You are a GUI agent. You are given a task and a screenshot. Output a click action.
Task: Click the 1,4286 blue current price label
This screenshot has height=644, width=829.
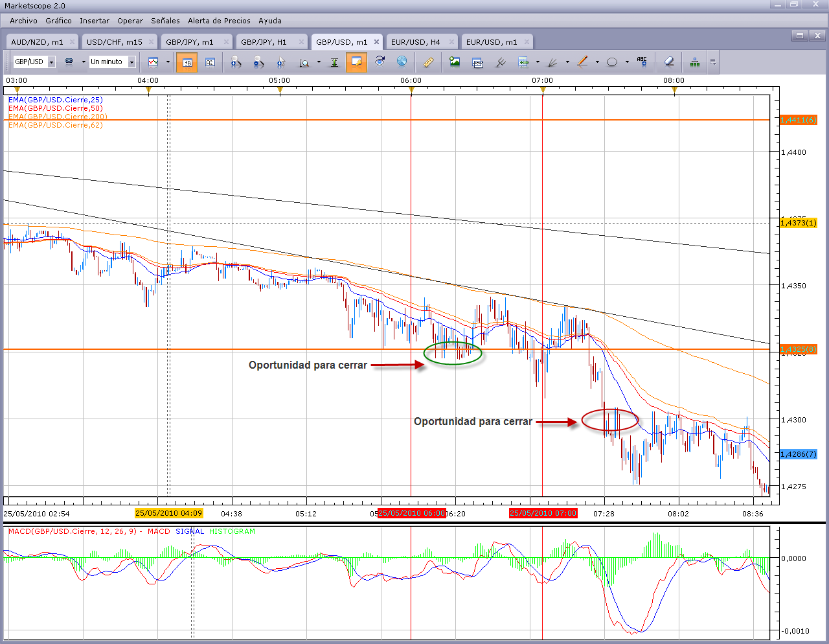coord(799,454)
